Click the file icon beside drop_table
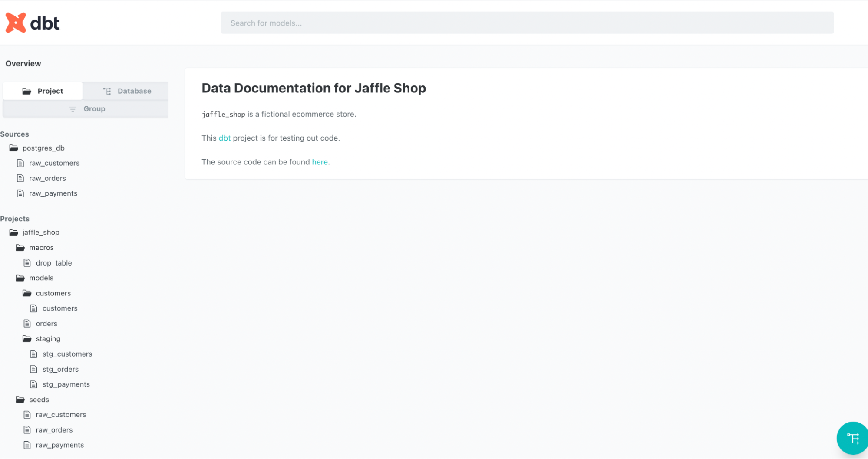Image resolution: width=868 pixels, height=459 pixels. (x=27, y=263)
